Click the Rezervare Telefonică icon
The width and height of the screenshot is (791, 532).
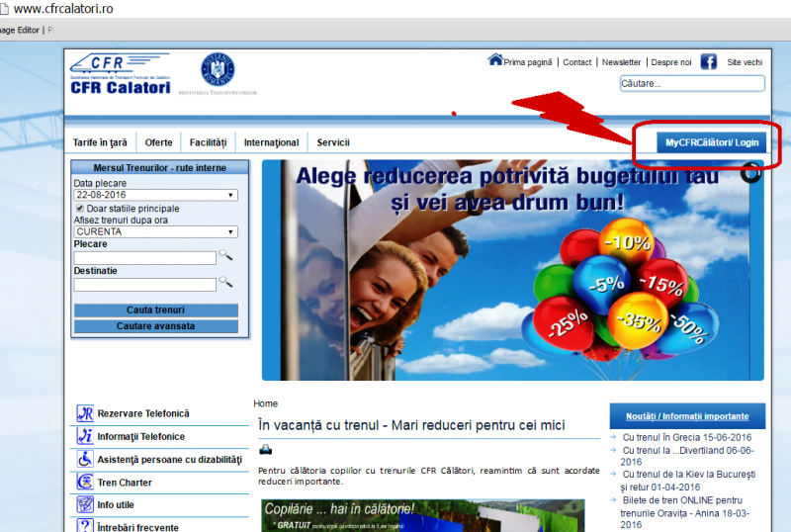pyautogui.click(x=86, y=413)
